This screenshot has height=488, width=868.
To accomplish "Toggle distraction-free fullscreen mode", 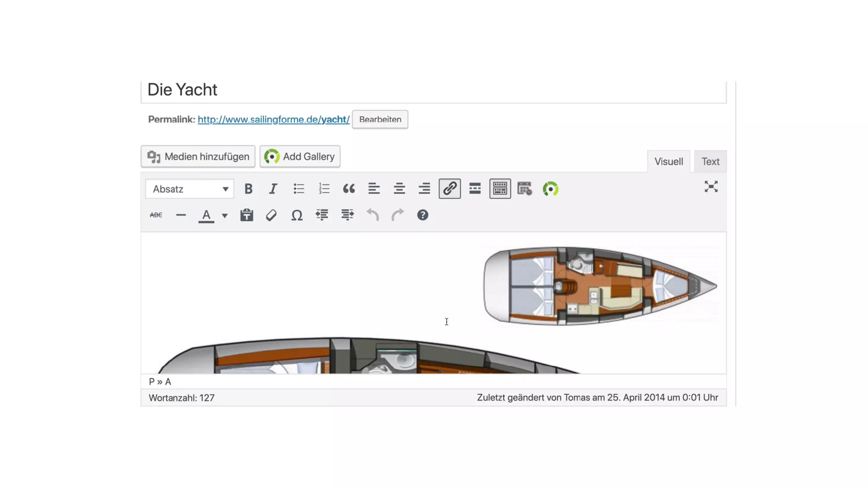I will pyautogui.click(x=711, y=187).
